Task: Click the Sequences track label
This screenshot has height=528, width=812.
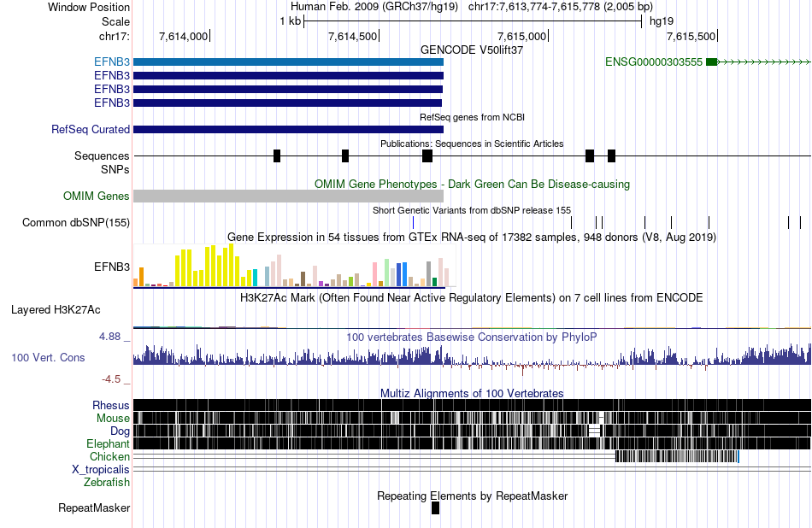Action: coord(102,155)
